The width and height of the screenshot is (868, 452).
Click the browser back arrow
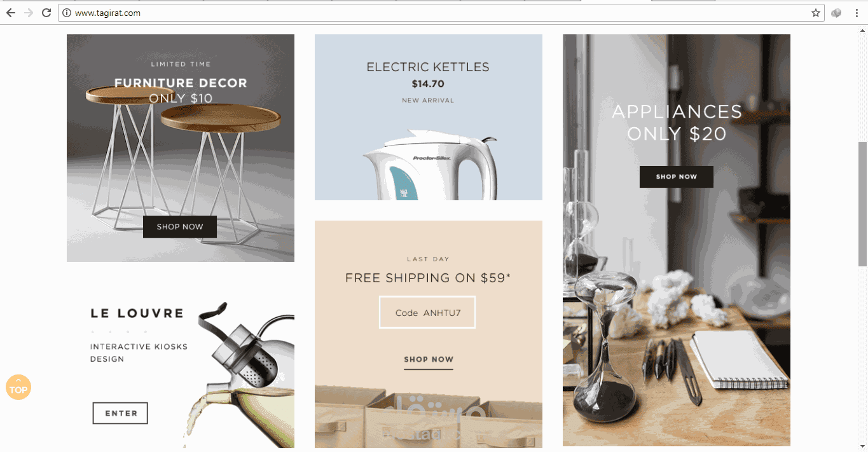pyautogui.click(x=11, y=13)
